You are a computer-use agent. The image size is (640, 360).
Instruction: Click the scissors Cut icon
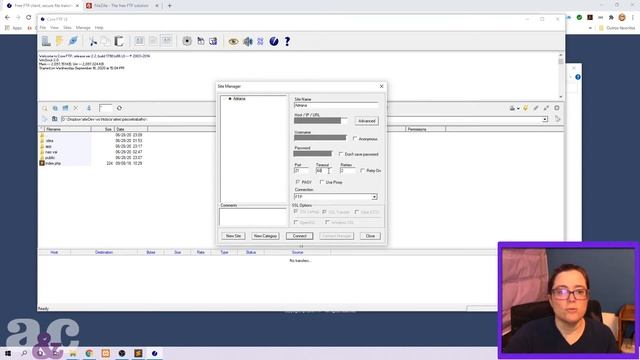93,41
